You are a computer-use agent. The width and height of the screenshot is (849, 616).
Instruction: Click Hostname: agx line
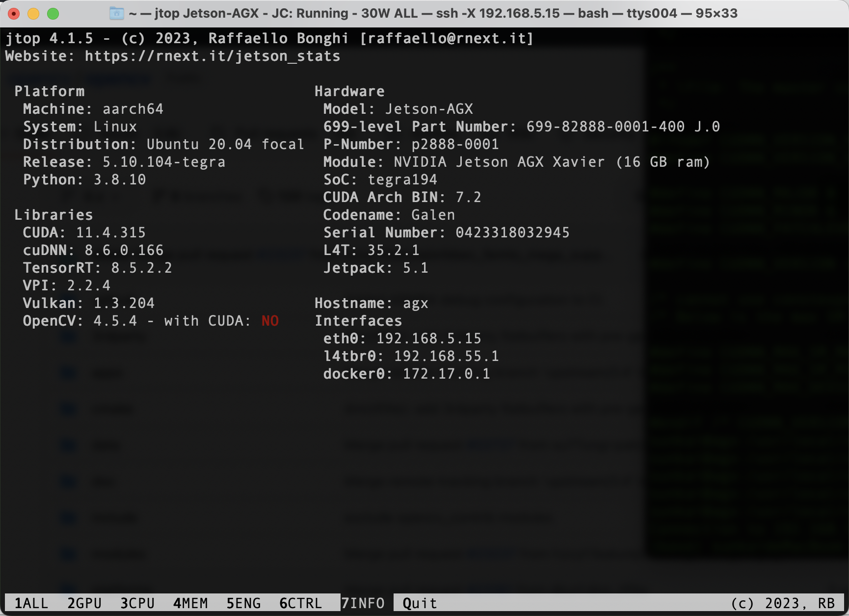[371, 303]
